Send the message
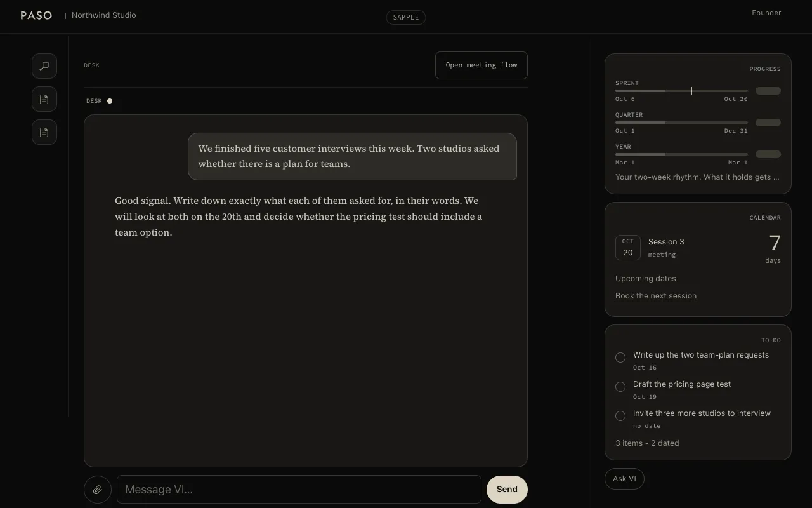Screen dimensions: 812x508 coord(507,490)
